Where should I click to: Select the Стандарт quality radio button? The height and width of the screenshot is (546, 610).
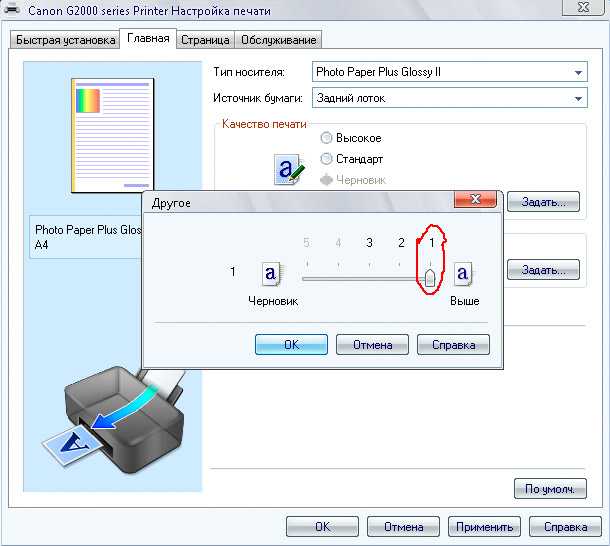coord(326,159)
